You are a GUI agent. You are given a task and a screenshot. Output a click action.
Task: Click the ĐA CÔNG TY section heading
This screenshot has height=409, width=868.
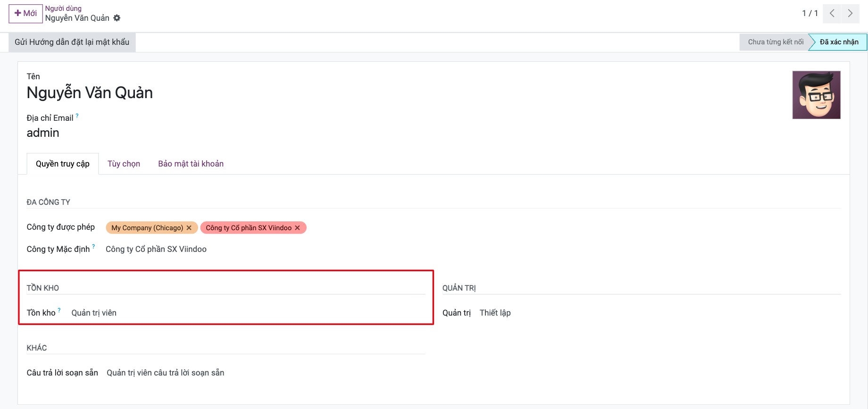tap(48, 202)
